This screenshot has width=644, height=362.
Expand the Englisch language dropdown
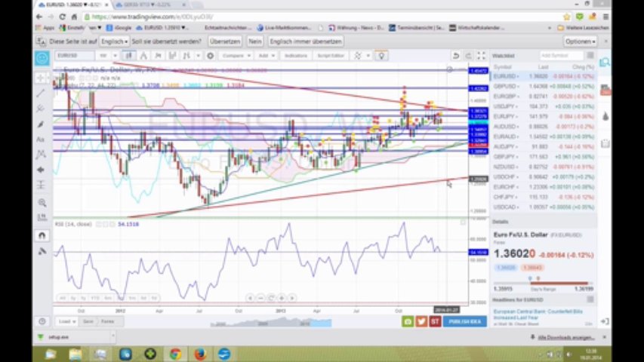pos(114,41)
